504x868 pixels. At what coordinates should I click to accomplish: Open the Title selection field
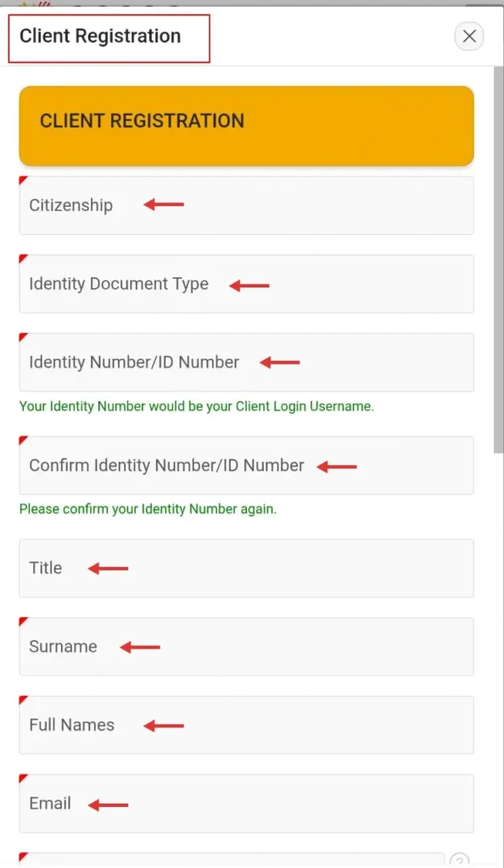point(246,568)
